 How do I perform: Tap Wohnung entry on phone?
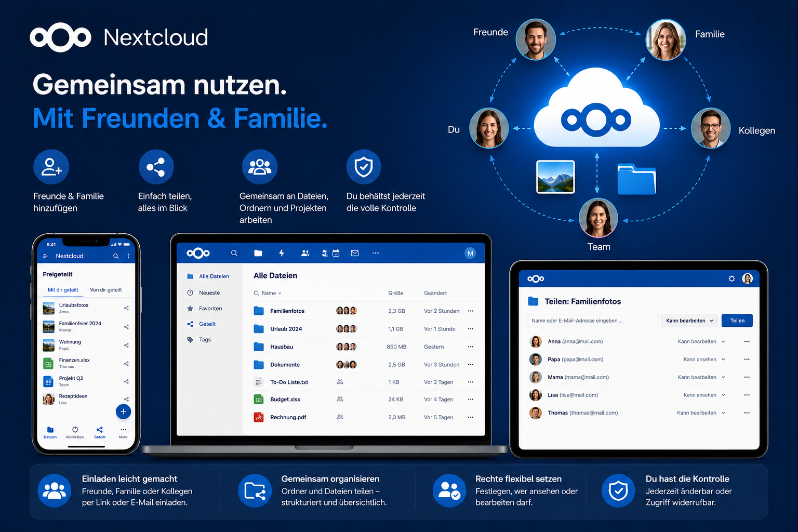(x=86, y=345)
